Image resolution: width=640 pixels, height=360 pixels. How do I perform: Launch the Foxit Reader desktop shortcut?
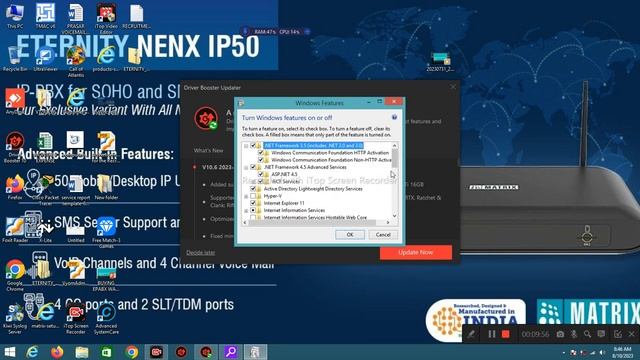click(15, 231)
